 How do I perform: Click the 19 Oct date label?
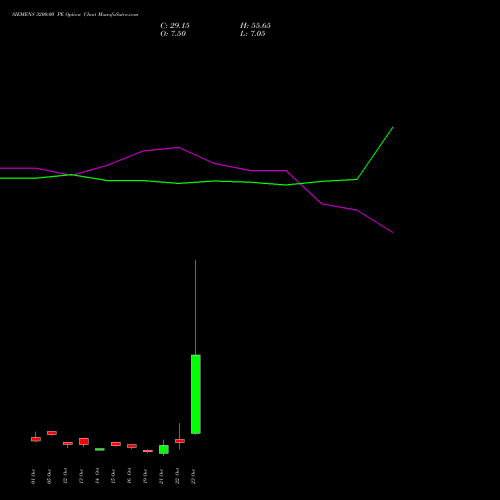(x=145, y=476)
